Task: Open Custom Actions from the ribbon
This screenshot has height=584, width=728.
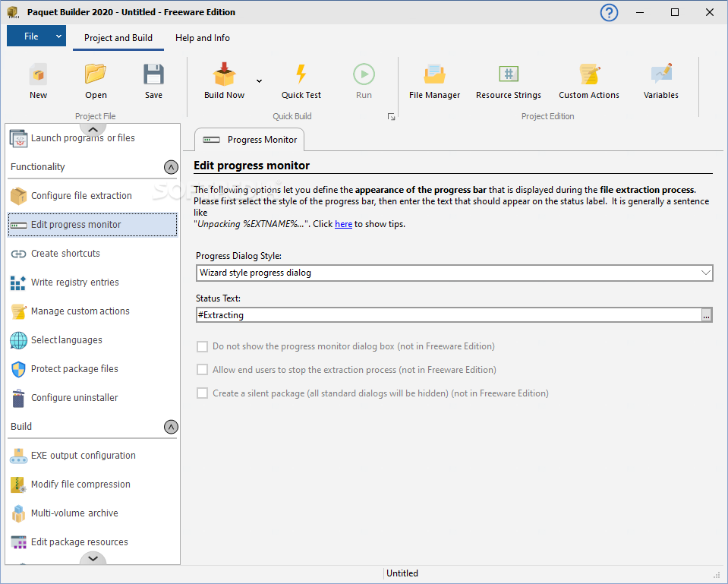Action: [x=589, y=82]
